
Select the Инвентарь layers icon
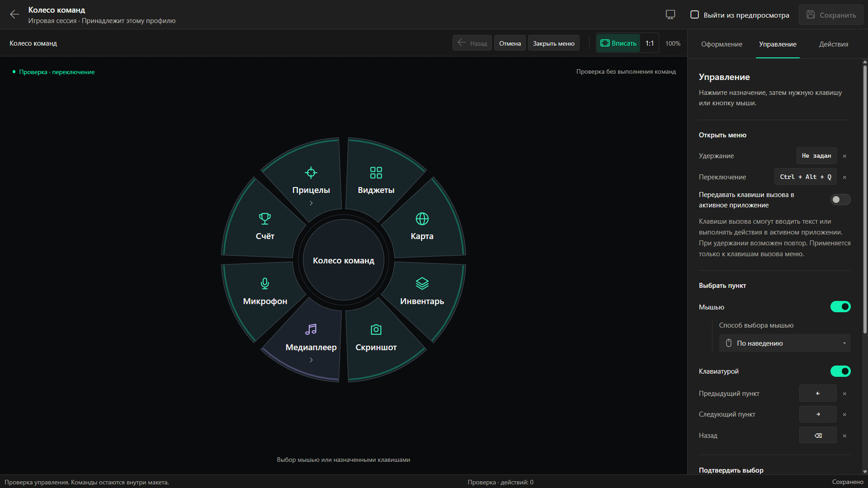click(x=422, y=283)
